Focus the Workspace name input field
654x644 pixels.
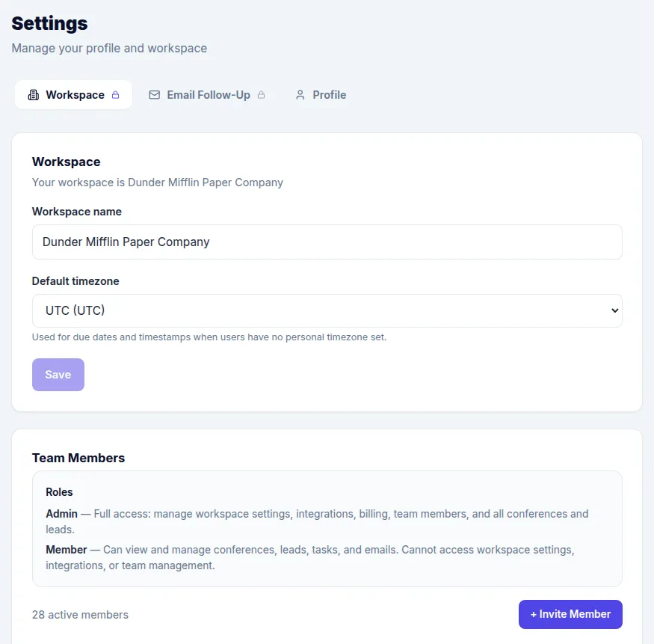pyautogui.click(x=327, y=242)
